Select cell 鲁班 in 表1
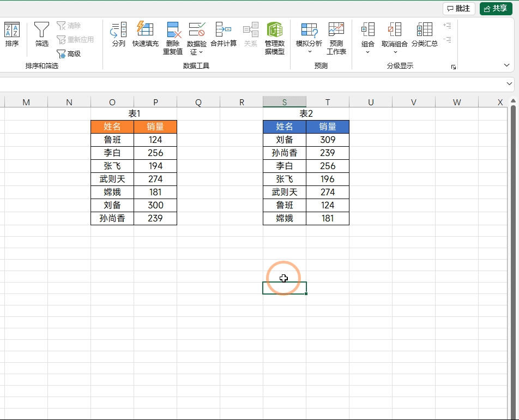519x420 pixels. tap(112, 140)
